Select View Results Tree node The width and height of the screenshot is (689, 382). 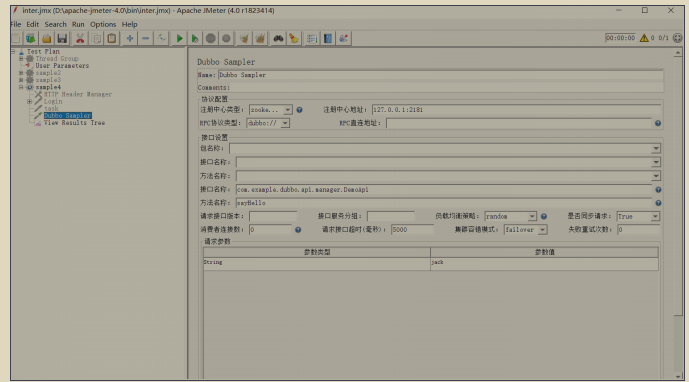click(x=74, y=123)
